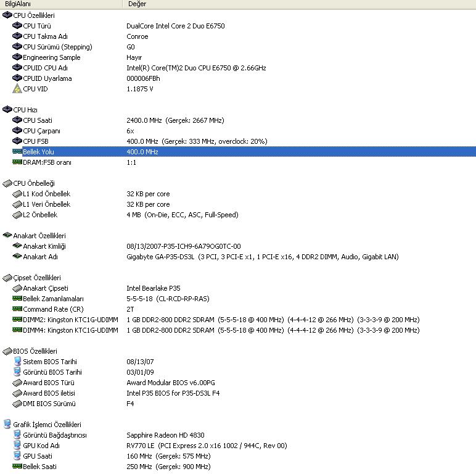Click the Grafik İşlemci Özellikleri group icon
Viewport: 476px width, 474px height.
click(x=7, y=425)
